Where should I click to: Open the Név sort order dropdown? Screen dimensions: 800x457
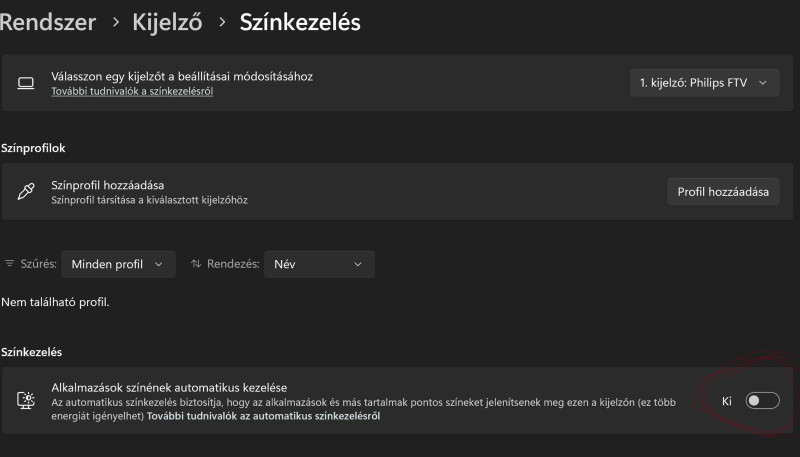tap(319, 264)
